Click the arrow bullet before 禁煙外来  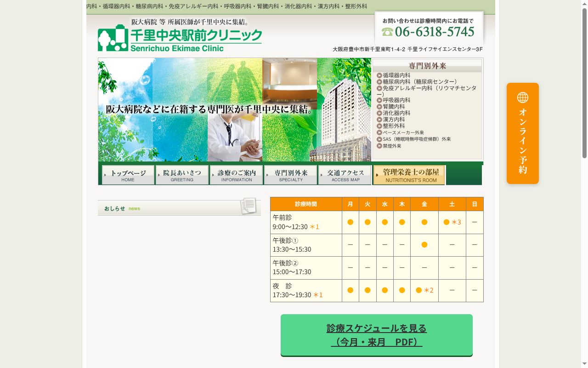[379, 146]
